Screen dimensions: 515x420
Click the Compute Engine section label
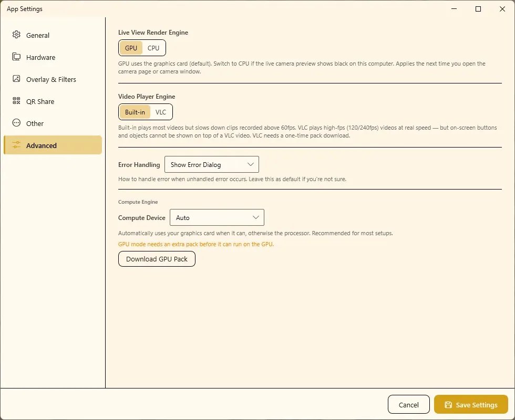[x=138, y=202]
